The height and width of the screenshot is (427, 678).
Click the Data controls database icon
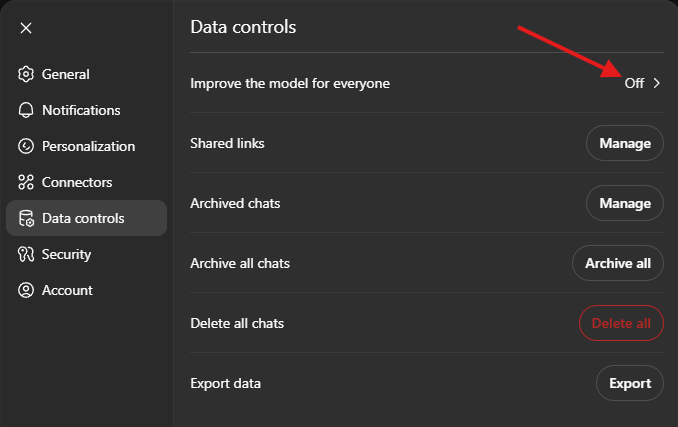26,218
